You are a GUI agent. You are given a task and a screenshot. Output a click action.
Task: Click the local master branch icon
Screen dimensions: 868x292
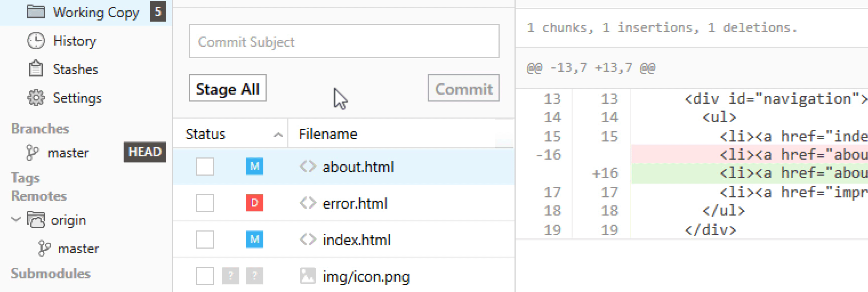click(x=33, y=153)
